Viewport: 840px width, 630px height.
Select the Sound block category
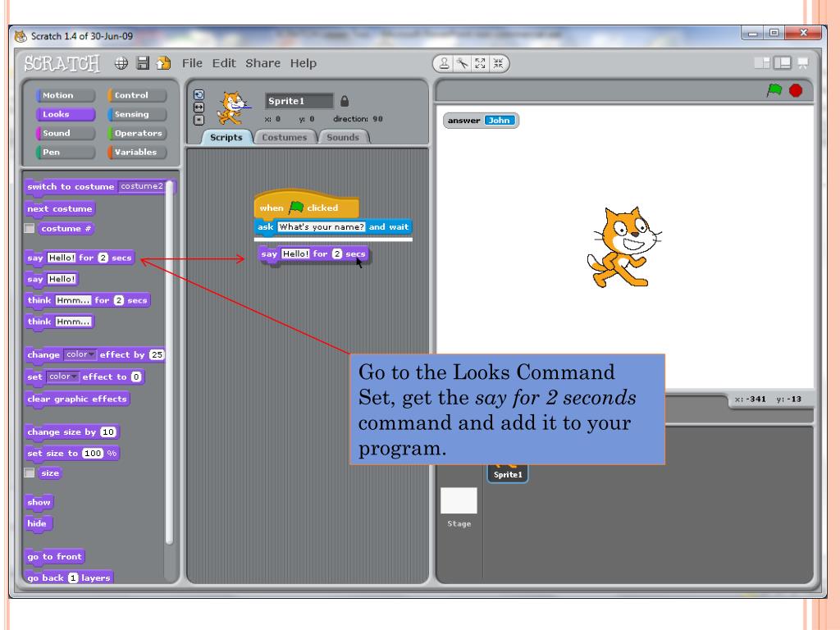(x=66, y=133)
